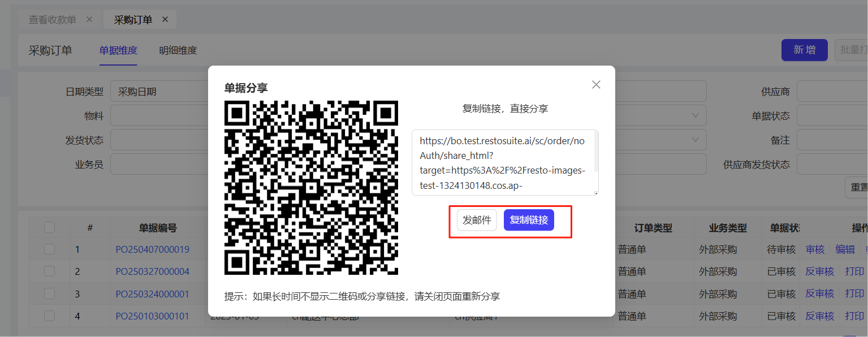Click the 业务员 input field
Screen dimensions: 868x337
click(159, 164)
